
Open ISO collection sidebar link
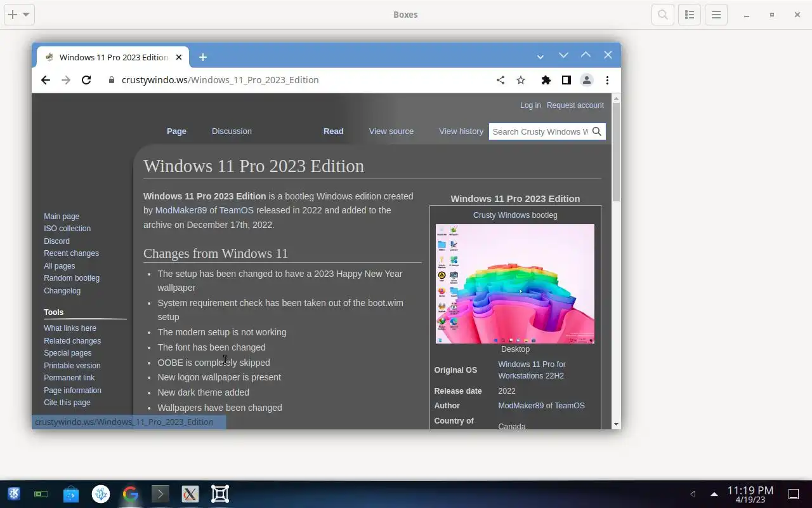67,229
